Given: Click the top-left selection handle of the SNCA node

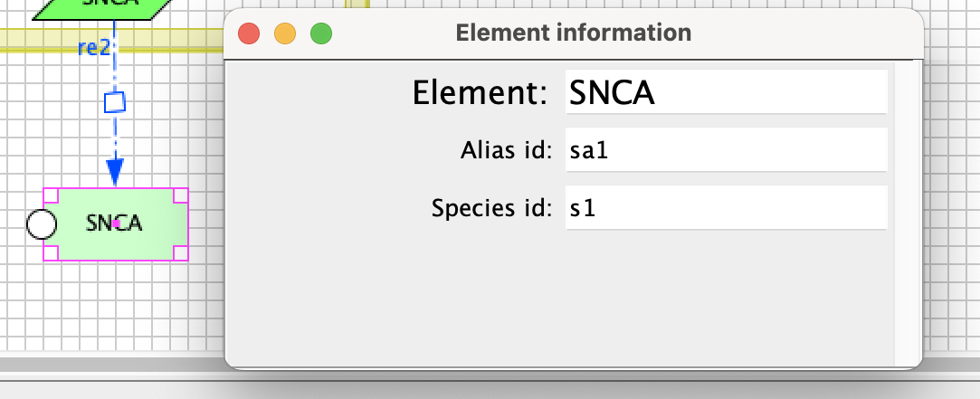Looking at the screenshot, I should coord(51,195).
